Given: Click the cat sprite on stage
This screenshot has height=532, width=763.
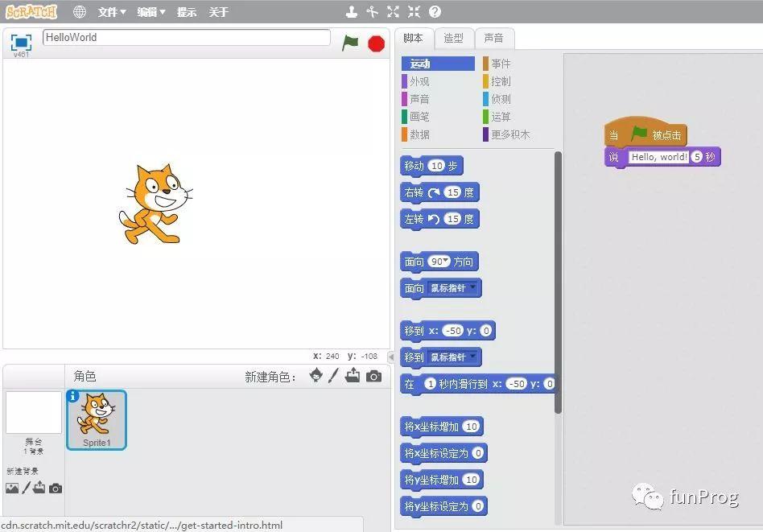Looking at the screenshot, I should 155,204.
